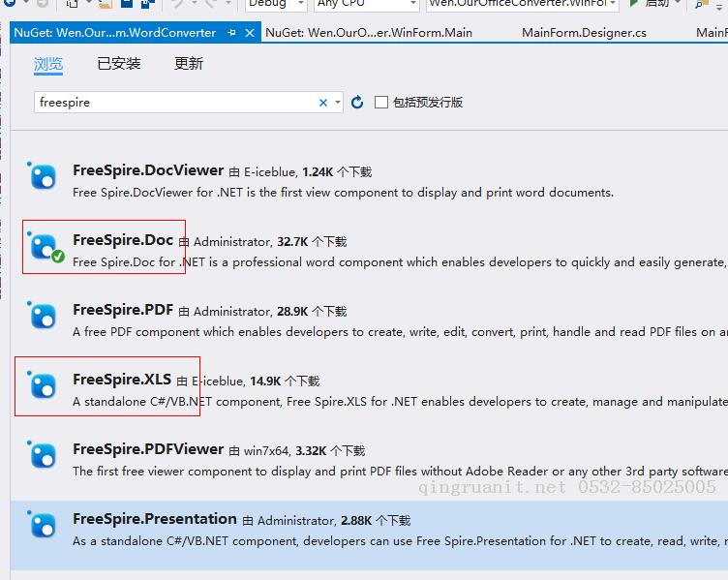The height and width of the screenshot is (580, 728).
Task: Enable the 包括预发行版 checkbox
Action: 381,103
